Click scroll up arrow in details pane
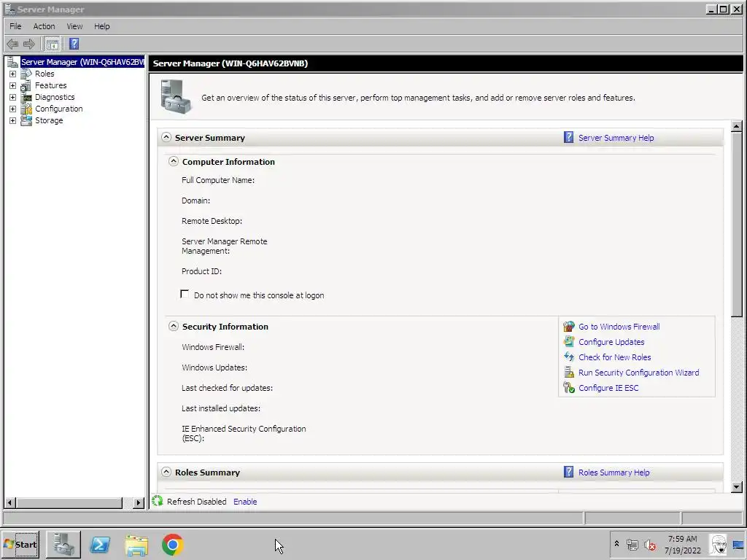Image resolution: width=747 pixels, height=560 pixels. [737, 126]
